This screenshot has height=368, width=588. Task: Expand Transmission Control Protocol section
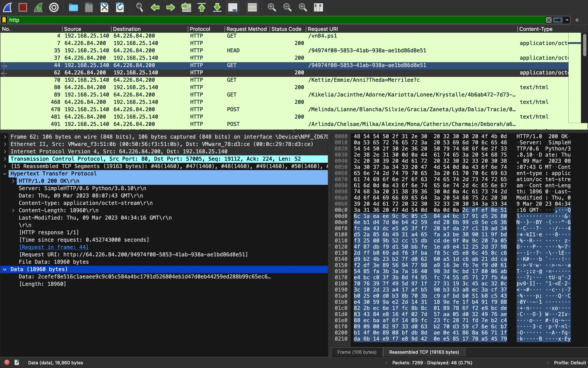pyautogui.click(x=5, y=159)
